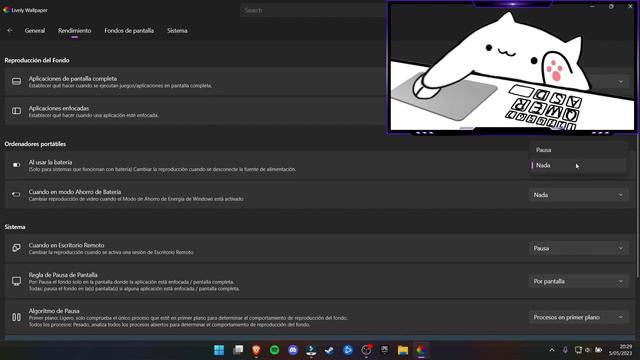The width and height of the screenshot is (640, 360).
Task: Open File Explorer from the taskbar
Action: pos(403,350)
